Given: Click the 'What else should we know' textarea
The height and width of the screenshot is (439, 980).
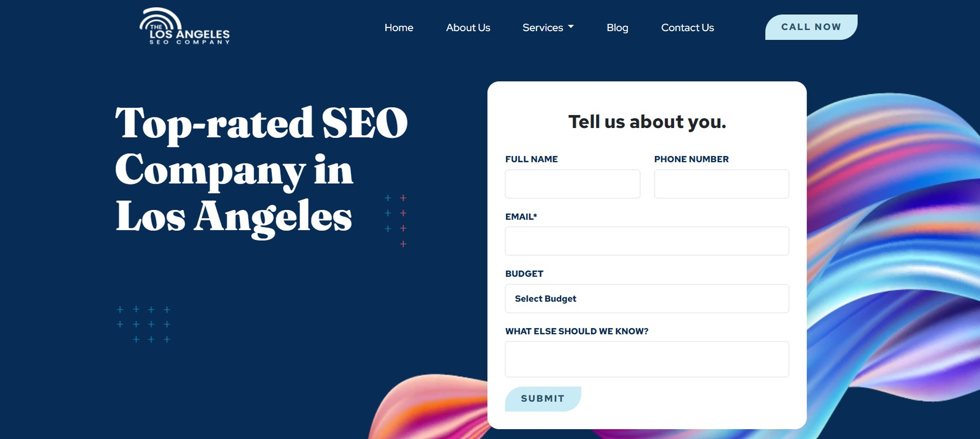Looking at the screenshot, I should tap(647, 359).
